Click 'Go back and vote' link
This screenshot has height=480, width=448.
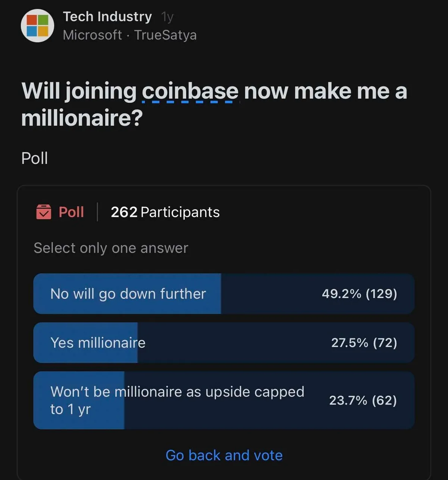tap(224, 455)
